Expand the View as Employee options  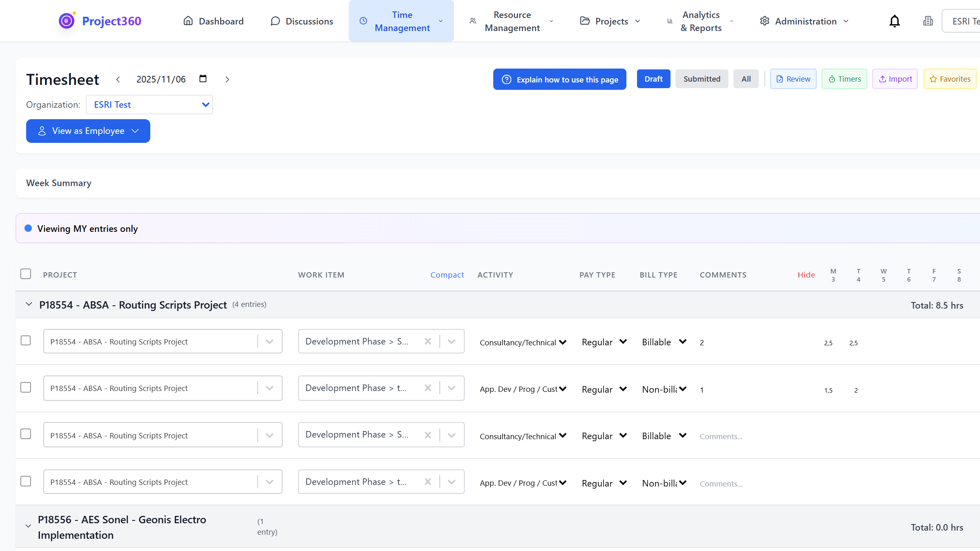click(x=135, y=131)
